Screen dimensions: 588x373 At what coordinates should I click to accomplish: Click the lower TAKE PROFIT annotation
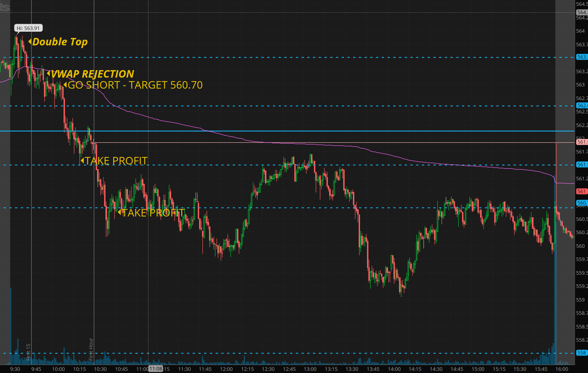pyautogui.click(x=153, y=213)
